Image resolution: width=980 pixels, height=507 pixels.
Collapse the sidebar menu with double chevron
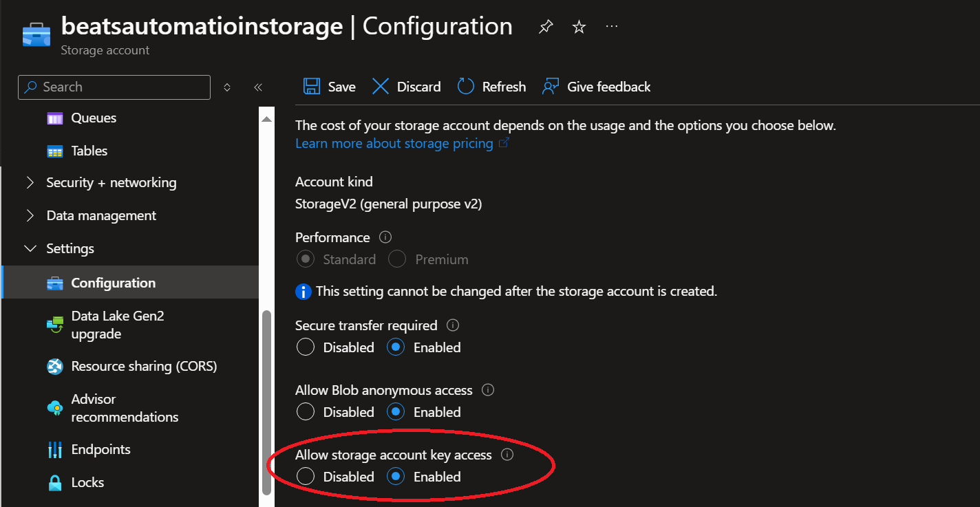coord(258,87)
